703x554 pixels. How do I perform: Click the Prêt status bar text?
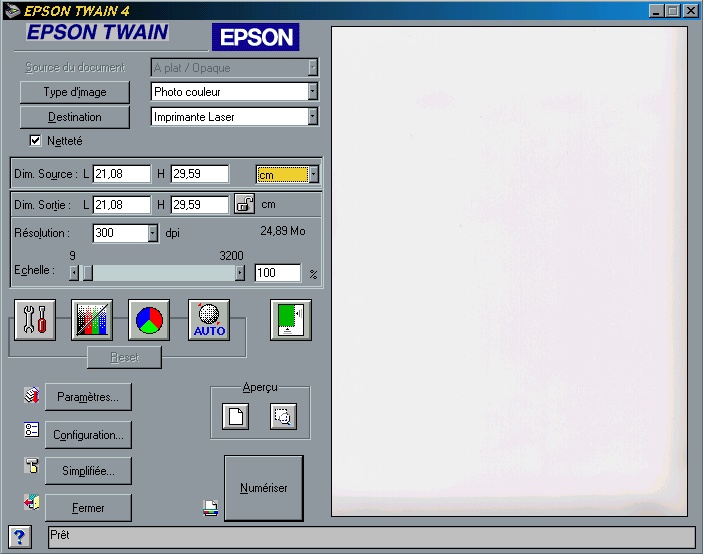pos(60,535)
